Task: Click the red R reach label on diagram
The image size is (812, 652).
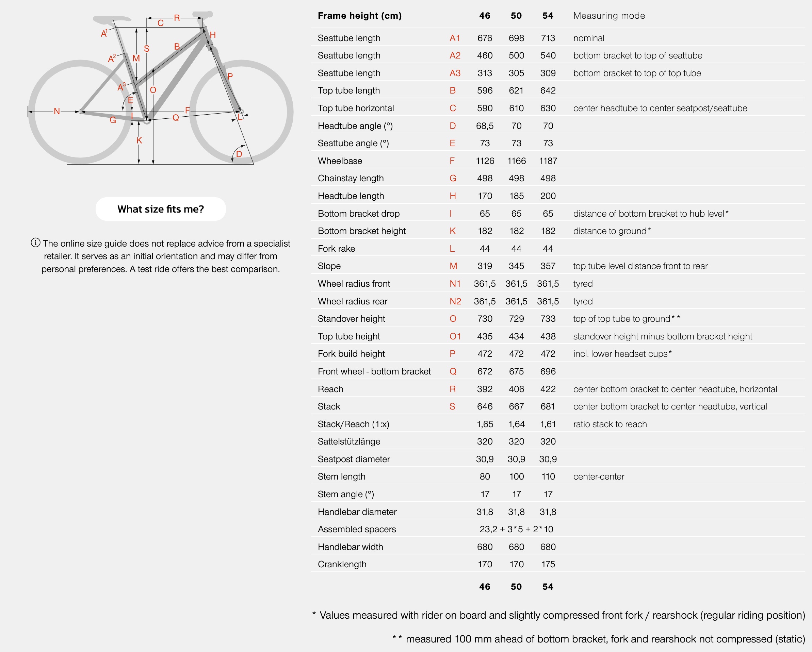Action: [x=177, y=18]
